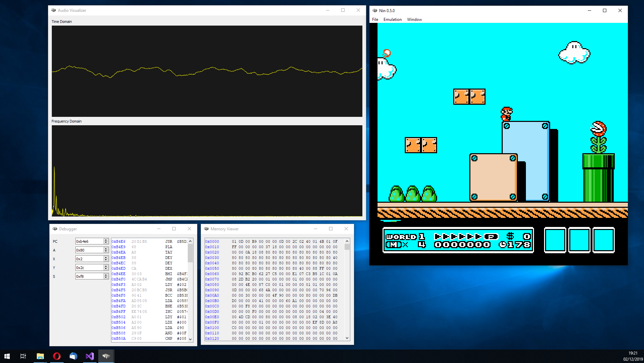The height and width of the screenshot is (363, 644).
Task: Increment the PC register with up arrow
Action: tap(106, 240)
